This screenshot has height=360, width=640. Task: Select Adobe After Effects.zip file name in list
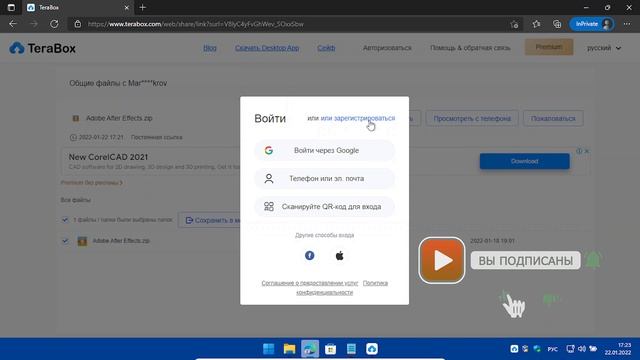point(121,240)
